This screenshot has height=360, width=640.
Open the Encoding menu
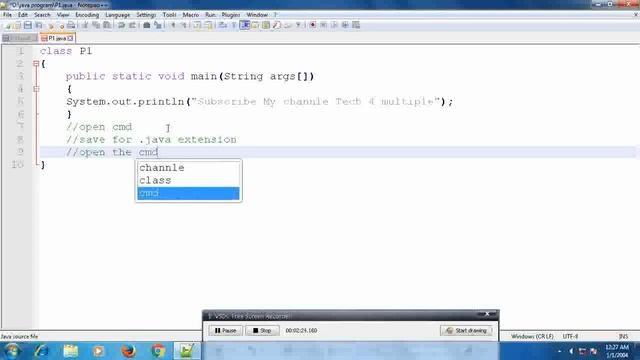coord(87,15)
